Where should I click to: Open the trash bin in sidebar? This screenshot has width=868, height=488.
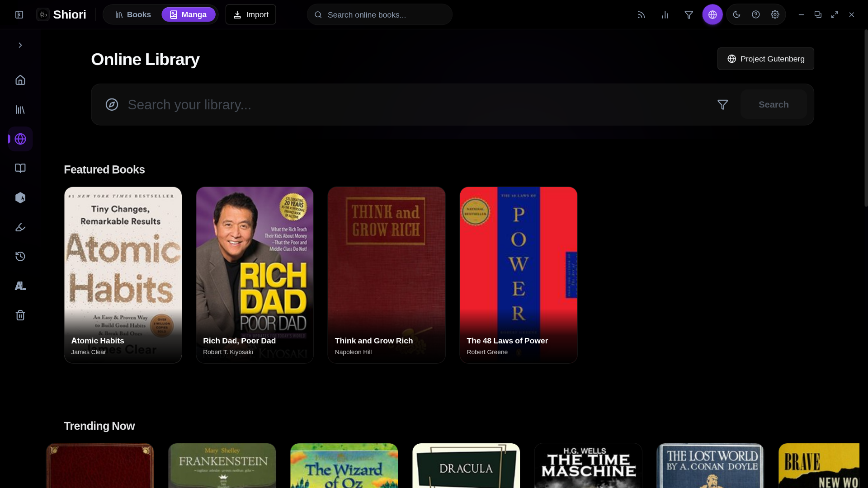point(20,315)
